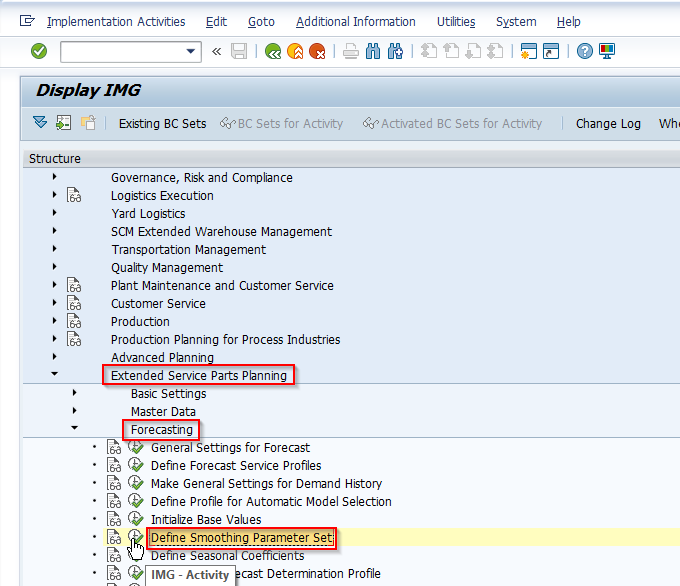
Task: Open the window menu icon left of Implementation Activities
Action: pos(27,21)
